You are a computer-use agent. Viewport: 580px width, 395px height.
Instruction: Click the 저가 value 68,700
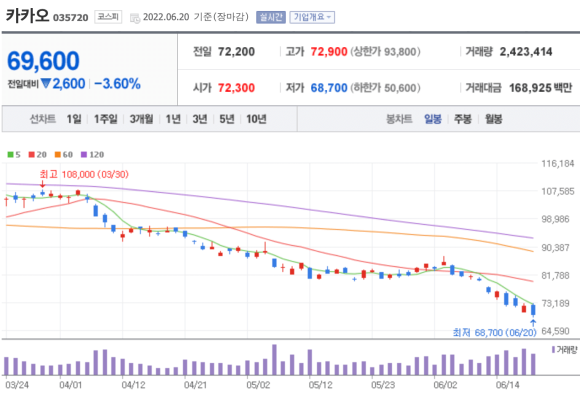[329, 88]
